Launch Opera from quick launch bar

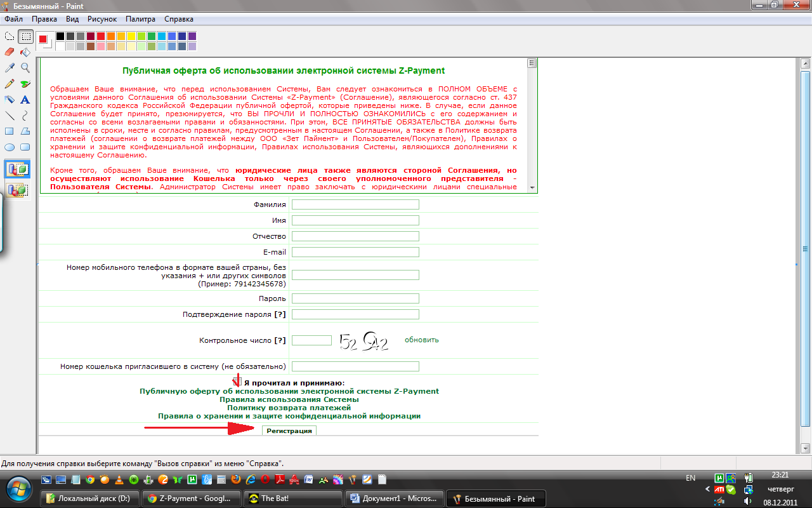265,479
